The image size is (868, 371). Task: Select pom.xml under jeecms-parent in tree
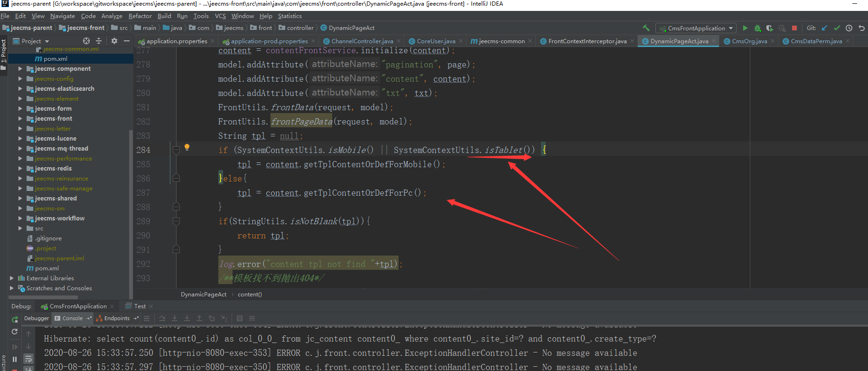click(47, 268)
